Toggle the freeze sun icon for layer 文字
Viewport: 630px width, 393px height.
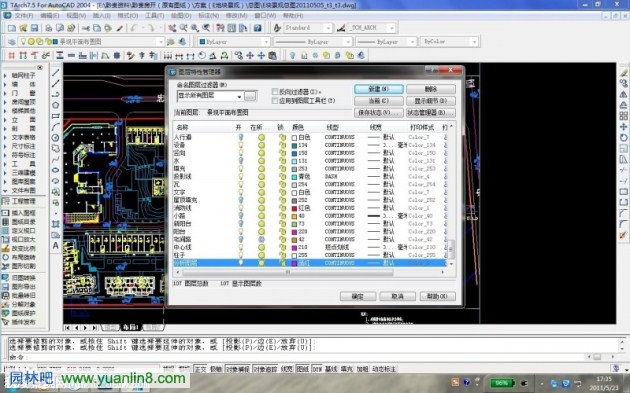pyautogui.click(x=262, y=192)
